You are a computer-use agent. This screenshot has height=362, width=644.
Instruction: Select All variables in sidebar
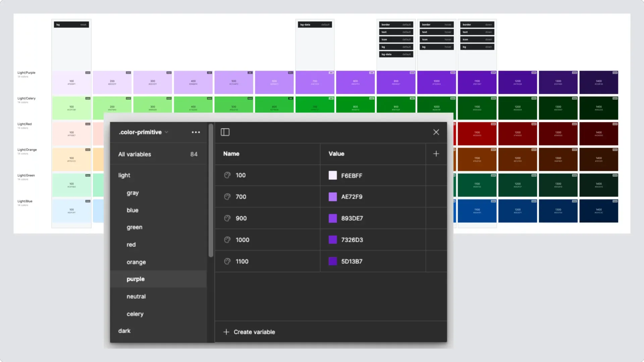tap(158, 154)
